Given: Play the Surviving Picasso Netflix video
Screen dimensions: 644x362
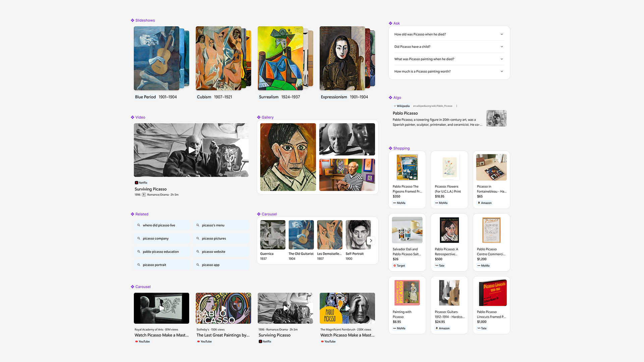Looking at the screenshot, I should (x=191, y=150).
